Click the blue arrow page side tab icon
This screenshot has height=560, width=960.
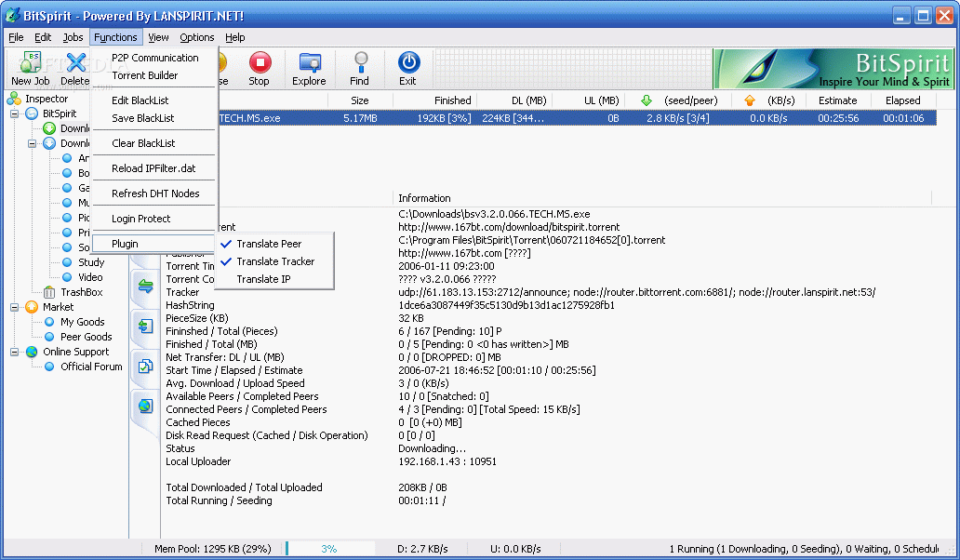(146, 327)
